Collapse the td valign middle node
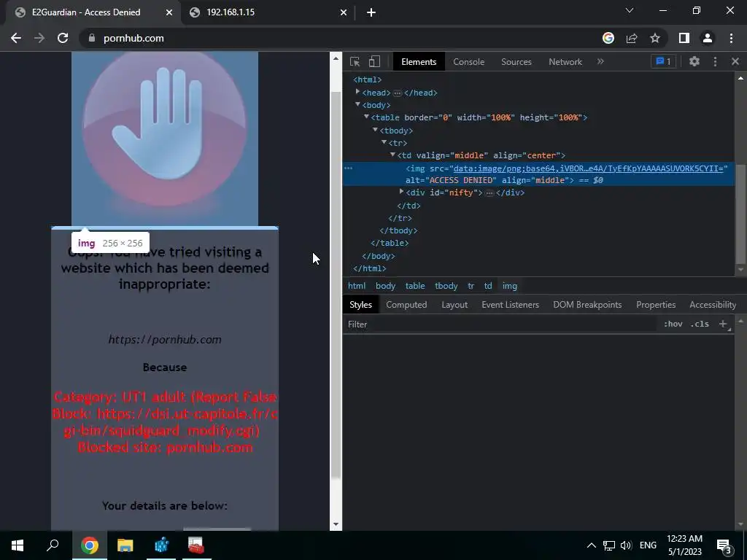Screen dimensions: 747x560 [392, 155]
